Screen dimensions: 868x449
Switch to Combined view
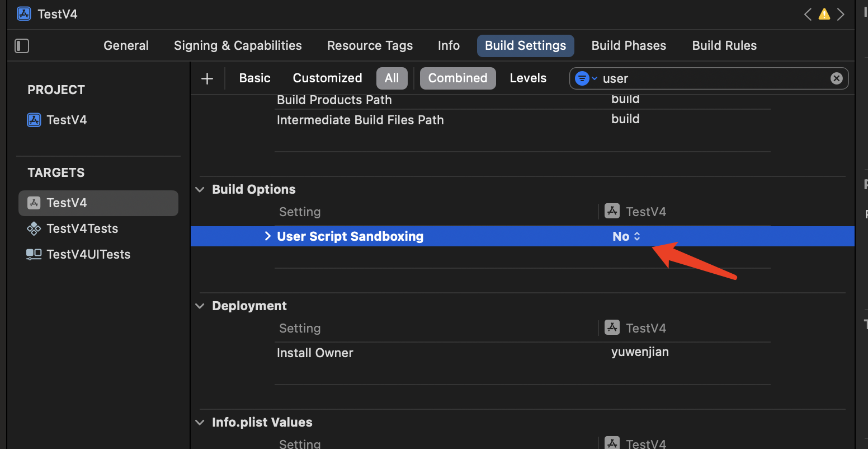click(457, 78)
